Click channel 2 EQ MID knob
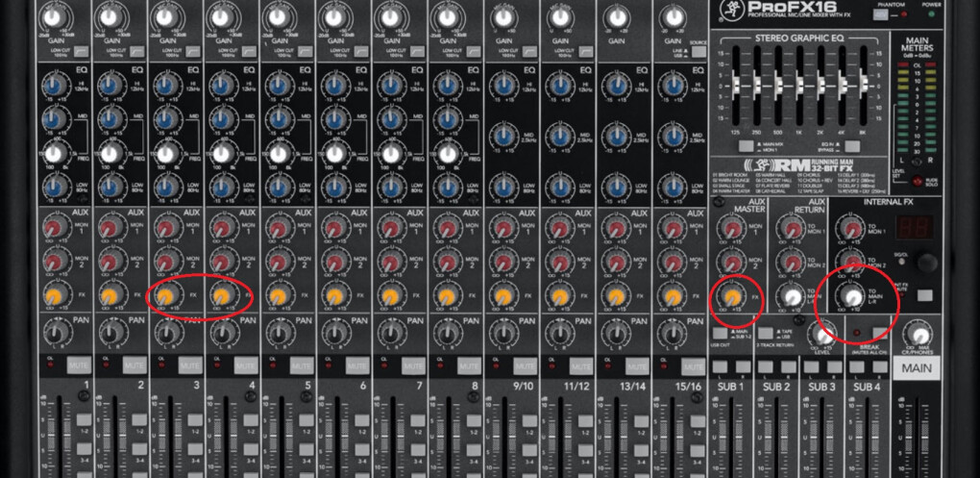The image size is (980, 478). tap(110, 119)
